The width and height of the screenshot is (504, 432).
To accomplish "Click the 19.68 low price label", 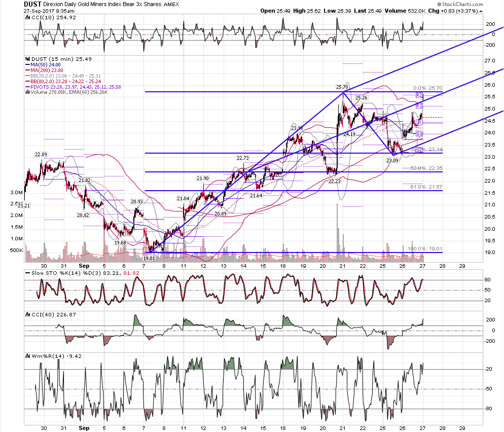I will tap(120, 243).
